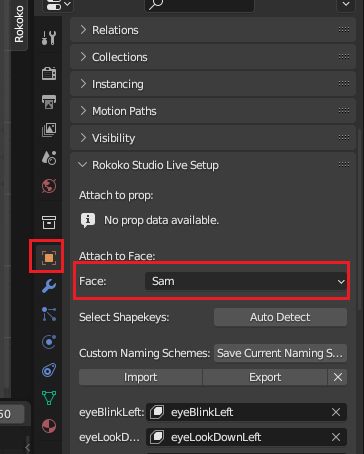
Task: Expand the Collections panel
Action: point(83,57)
